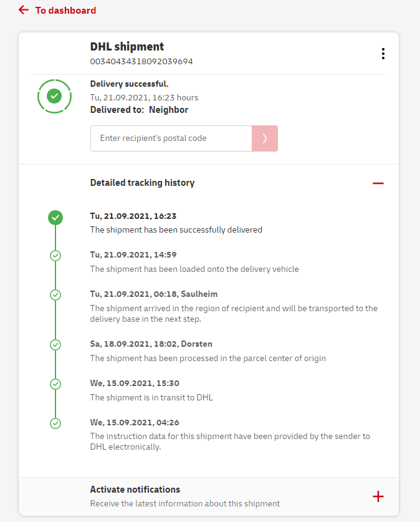Expand Activate notifications with plus icon

click(378, 496)
